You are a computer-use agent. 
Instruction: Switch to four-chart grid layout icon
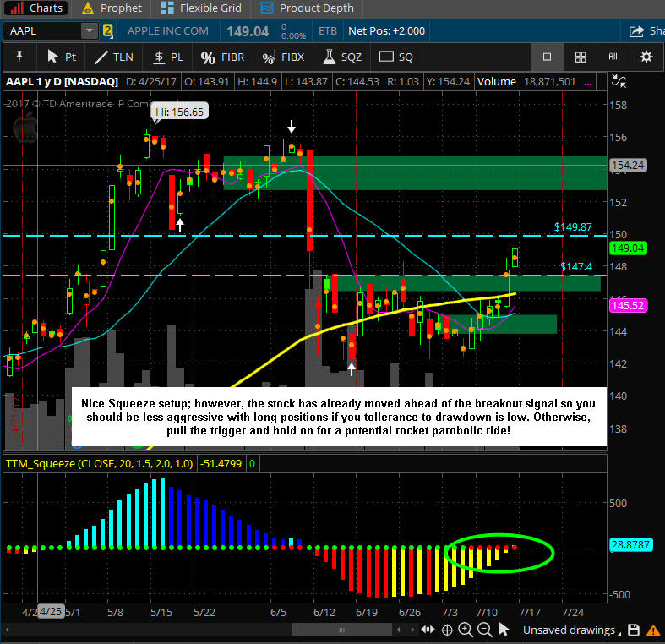click(581, 57)
